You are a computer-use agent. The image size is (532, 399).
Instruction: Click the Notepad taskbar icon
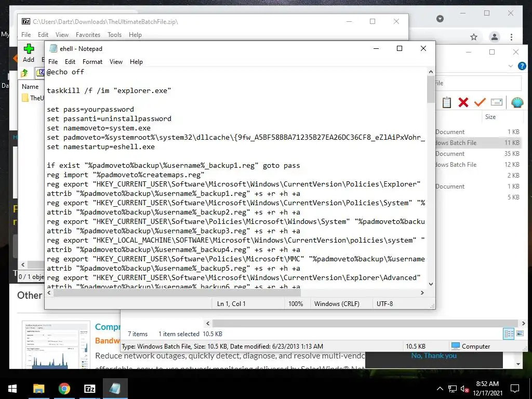(115, 389)
